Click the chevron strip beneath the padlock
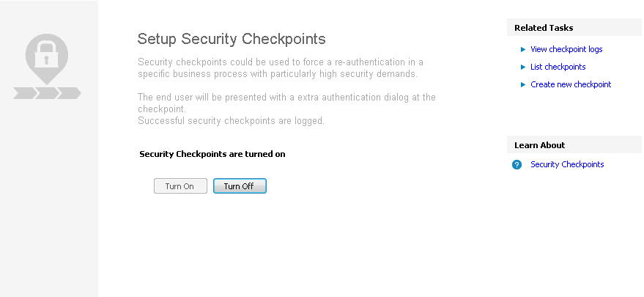The height and width of the screenshot is (297, 644). click(x=47, y=93)
